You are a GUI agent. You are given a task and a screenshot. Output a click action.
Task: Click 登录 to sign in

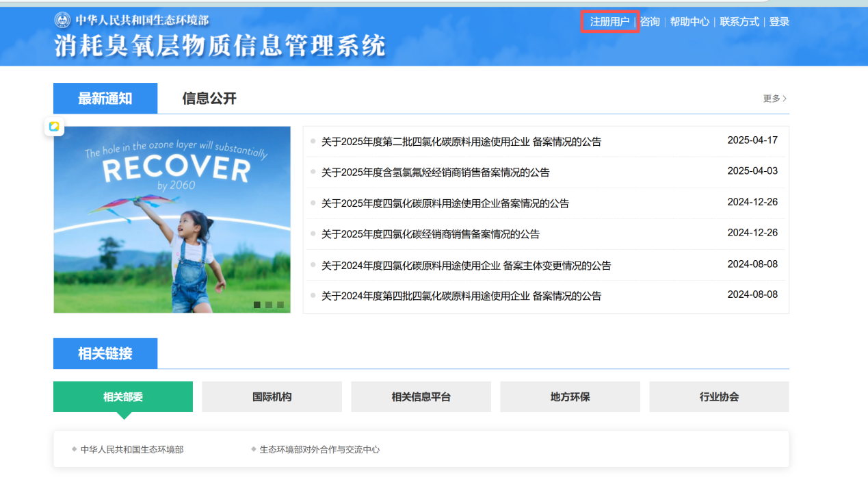click(779, 22)
